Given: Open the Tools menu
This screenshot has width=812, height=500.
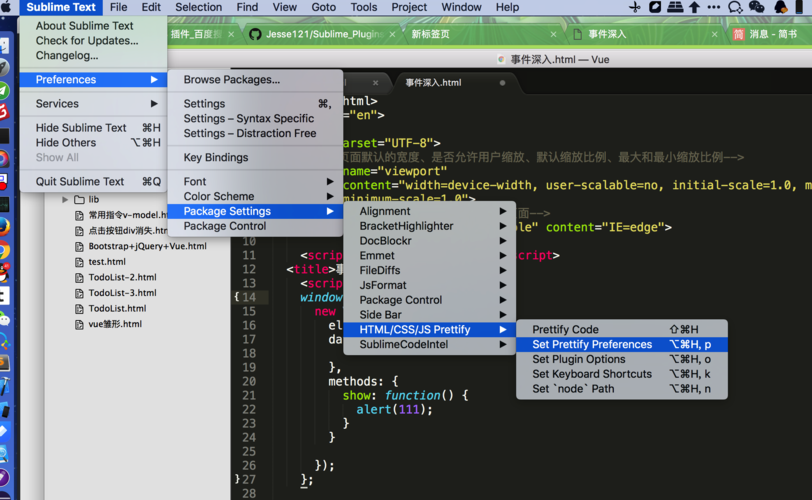Looking at the screenshot, I should pyautogui.click(x=364, y=7).
